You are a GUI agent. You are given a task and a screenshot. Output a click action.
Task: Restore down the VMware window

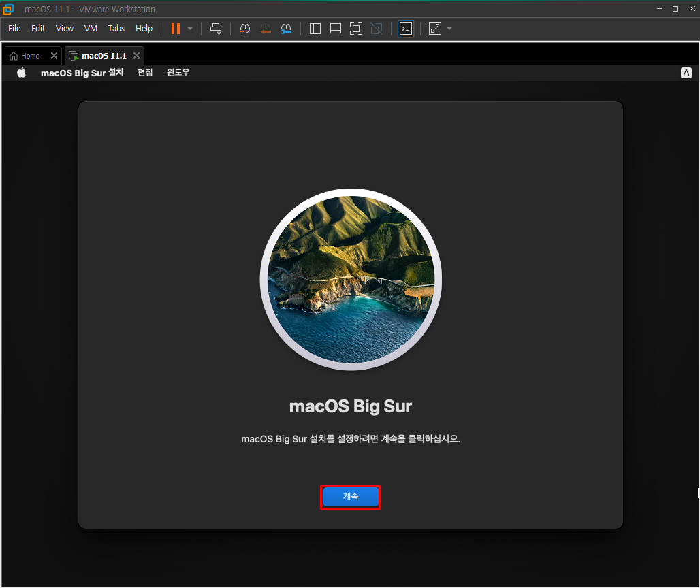(x=675, y=8)
